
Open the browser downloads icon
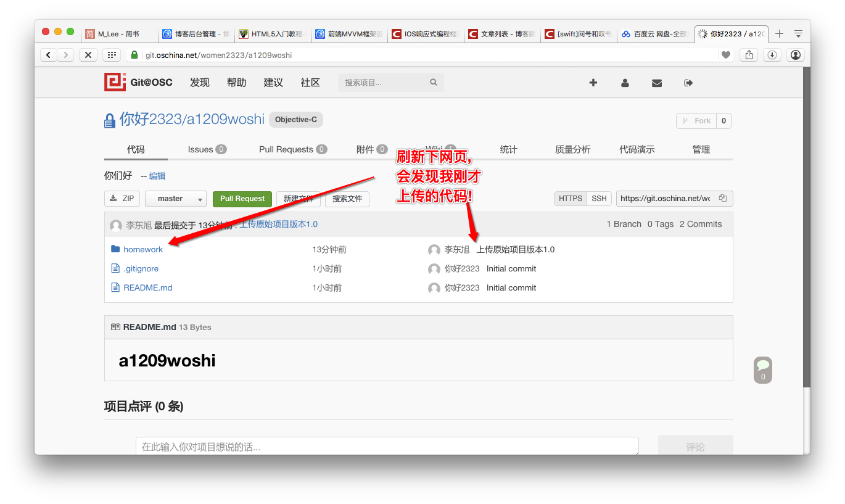(x=772, y=55)
